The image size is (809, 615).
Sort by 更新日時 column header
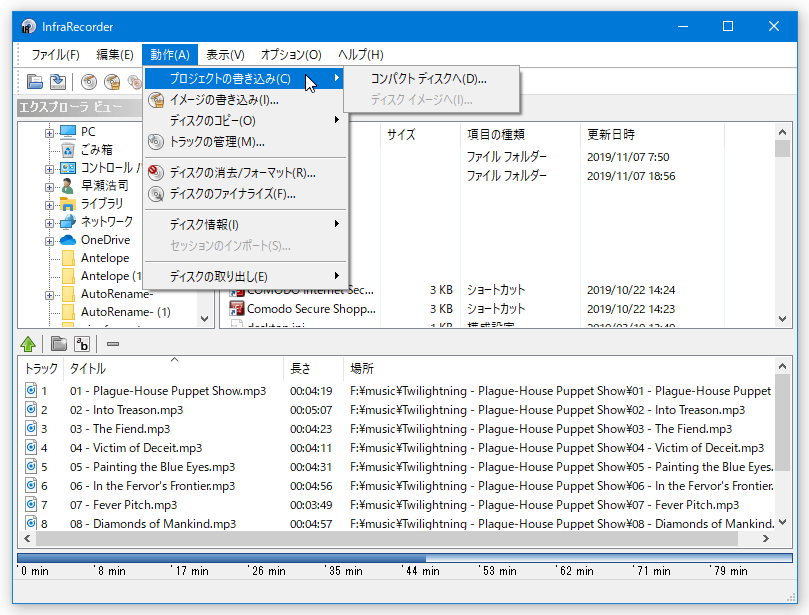click(652, 135)
